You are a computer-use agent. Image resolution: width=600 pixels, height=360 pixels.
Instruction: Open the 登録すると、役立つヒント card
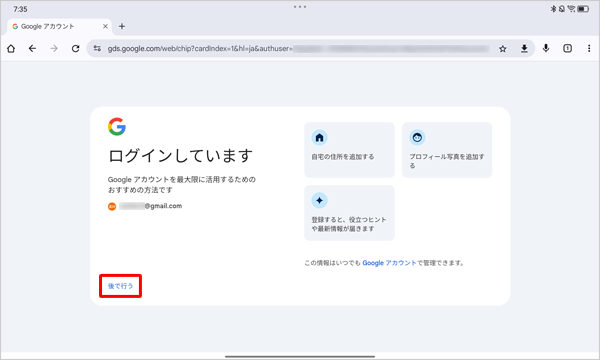click(349, 213)
